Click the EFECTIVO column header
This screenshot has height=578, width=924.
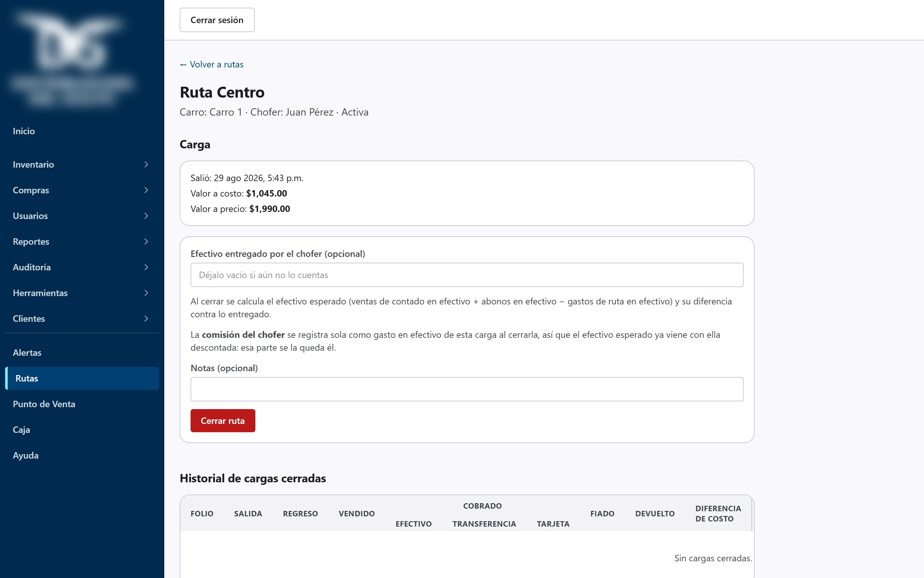[x=414, y=524]
